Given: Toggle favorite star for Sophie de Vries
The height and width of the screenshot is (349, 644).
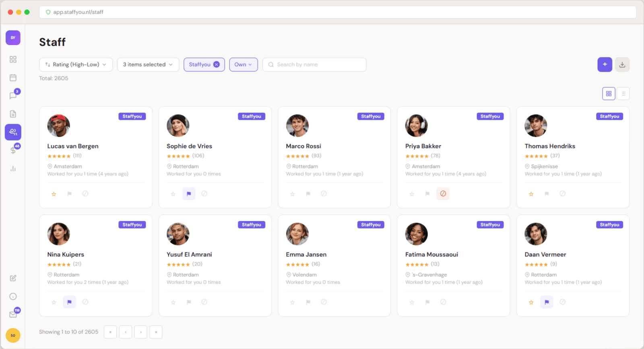Looking at the screenshot, I should click(x=173, y=194).
